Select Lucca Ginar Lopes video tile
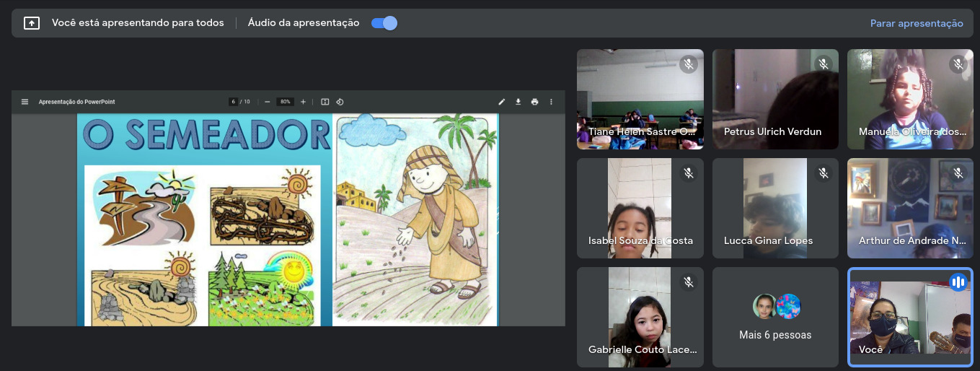The image size is (980, 371). coord(775,208)
